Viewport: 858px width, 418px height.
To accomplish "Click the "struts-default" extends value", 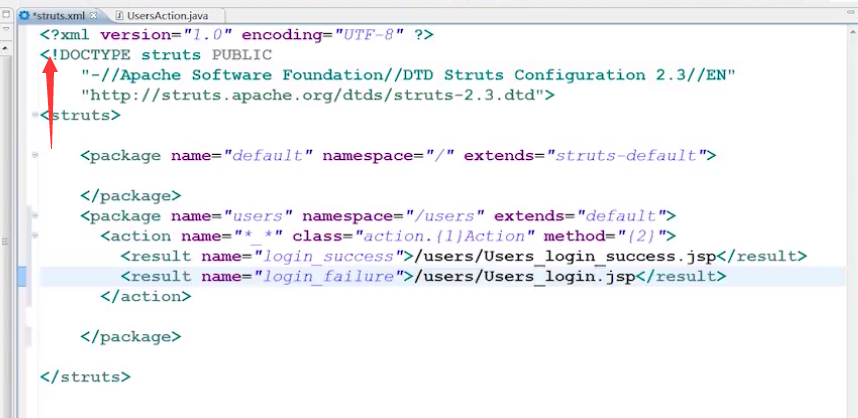I will (626, 155).
